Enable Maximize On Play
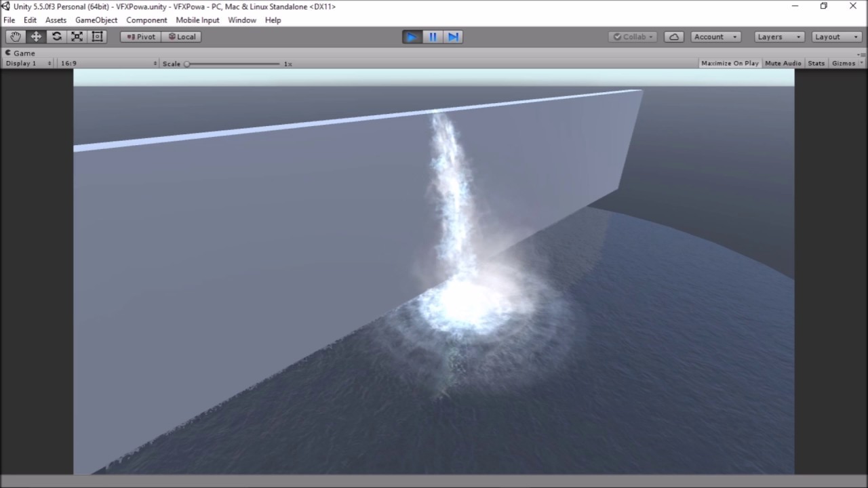The width and height of the screenshot is (868, 488). (x=730, y=63)
